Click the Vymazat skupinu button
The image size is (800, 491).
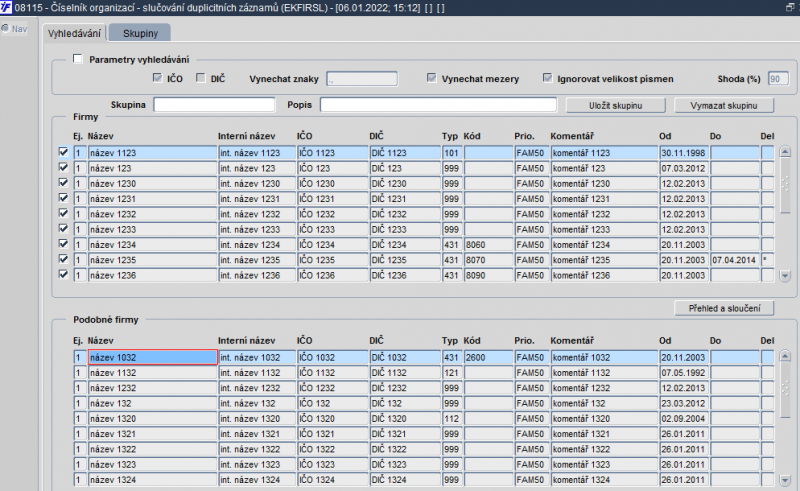coord(723,105)
